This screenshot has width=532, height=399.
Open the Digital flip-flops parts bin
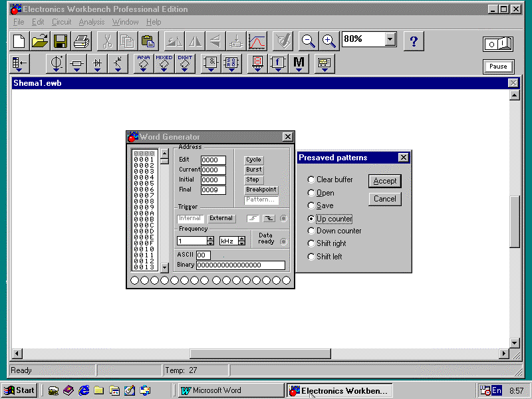(231, 63)
